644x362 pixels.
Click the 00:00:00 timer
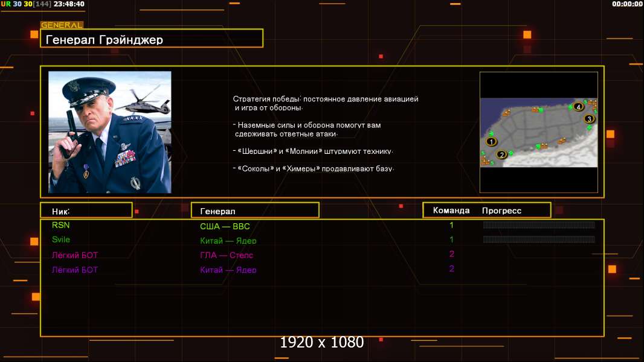click(626, 4)
